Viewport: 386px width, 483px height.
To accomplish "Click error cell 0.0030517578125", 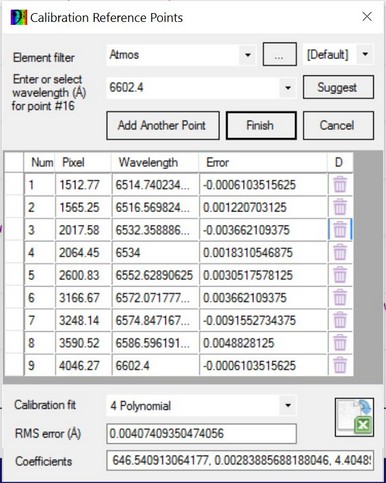I will (x=263, y=275).
